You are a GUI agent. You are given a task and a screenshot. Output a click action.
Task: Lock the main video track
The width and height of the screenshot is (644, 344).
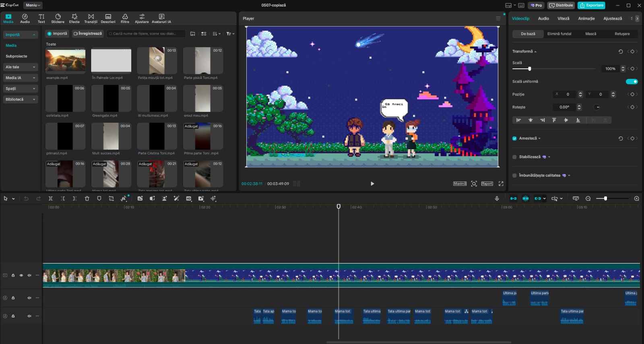pyautogui.click(x=13, y=276)
